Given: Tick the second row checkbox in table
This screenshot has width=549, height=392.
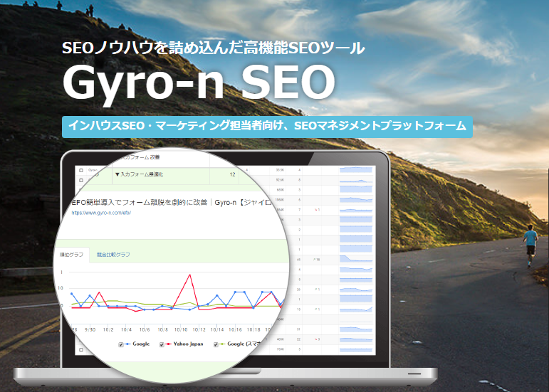Looking at the screenshot, I should [81, 180].
